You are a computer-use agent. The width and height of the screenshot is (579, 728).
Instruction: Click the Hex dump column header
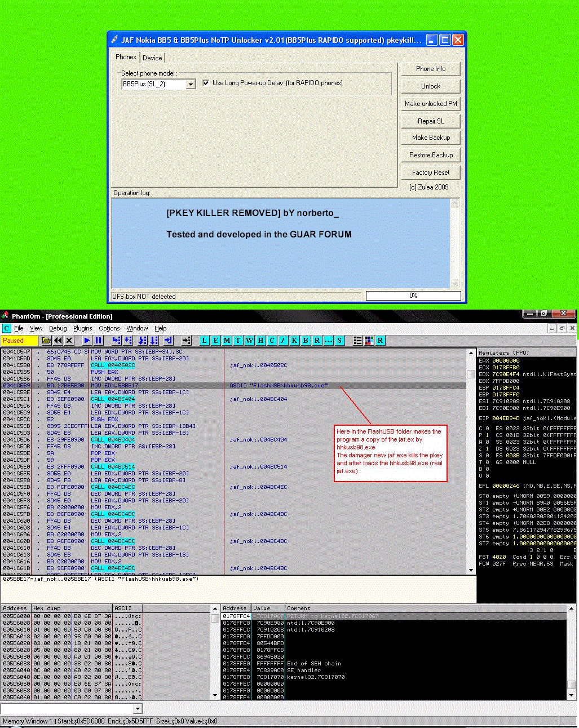click(x=72, y=608)
